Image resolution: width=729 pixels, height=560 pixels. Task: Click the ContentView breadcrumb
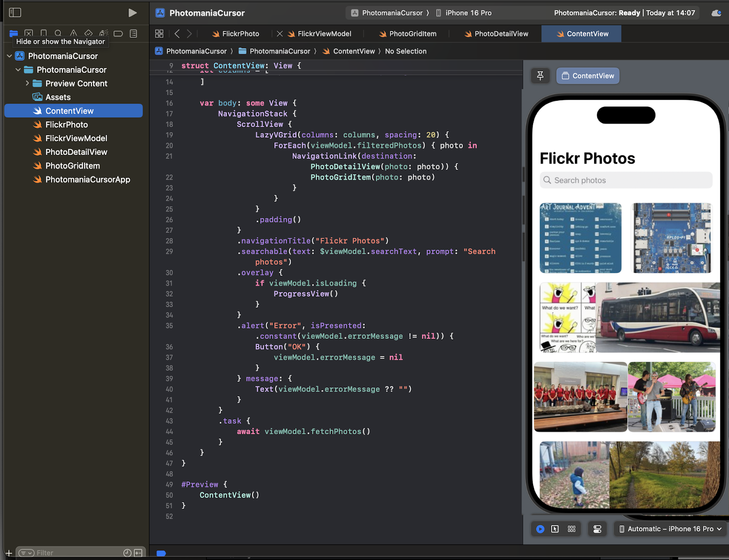tap(349, 51)
